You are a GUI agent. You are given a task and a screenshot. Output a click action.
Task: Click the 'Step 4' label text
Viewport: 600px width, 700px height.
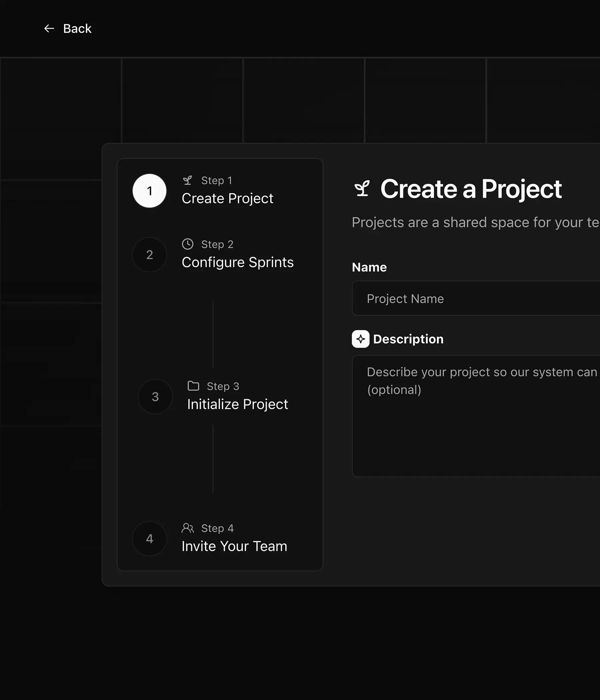pos(218,528)
